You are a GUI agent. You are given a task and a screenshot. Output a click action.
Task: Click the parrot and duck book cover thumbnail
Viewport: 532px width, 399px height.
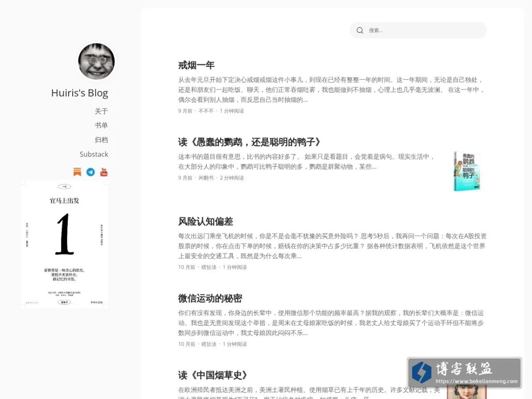pos(466,171)
